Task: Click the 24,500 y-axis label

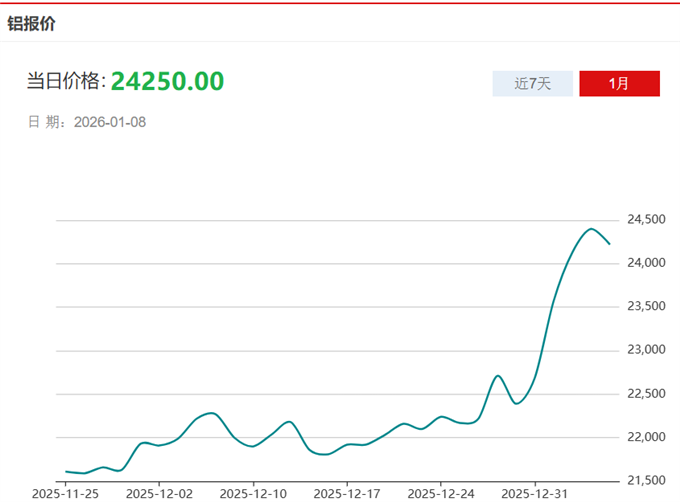Action: 647,219
